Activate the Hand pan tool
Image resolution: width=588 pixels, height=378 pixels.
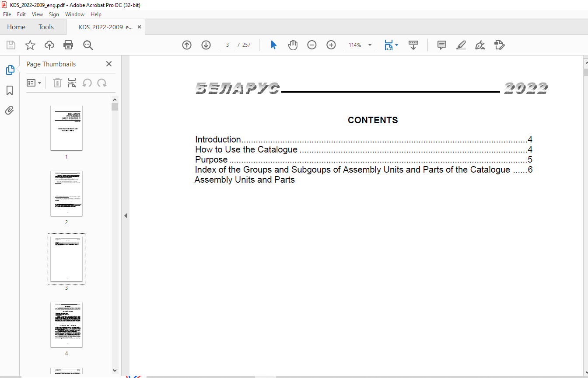click(293, 45)
